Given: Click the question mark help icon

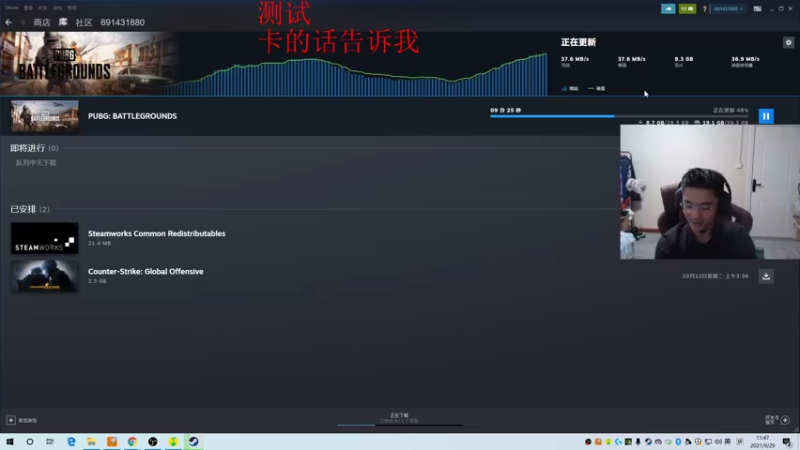Looking at the screenshot, I should pyautogui.click(x=704, y=9).
